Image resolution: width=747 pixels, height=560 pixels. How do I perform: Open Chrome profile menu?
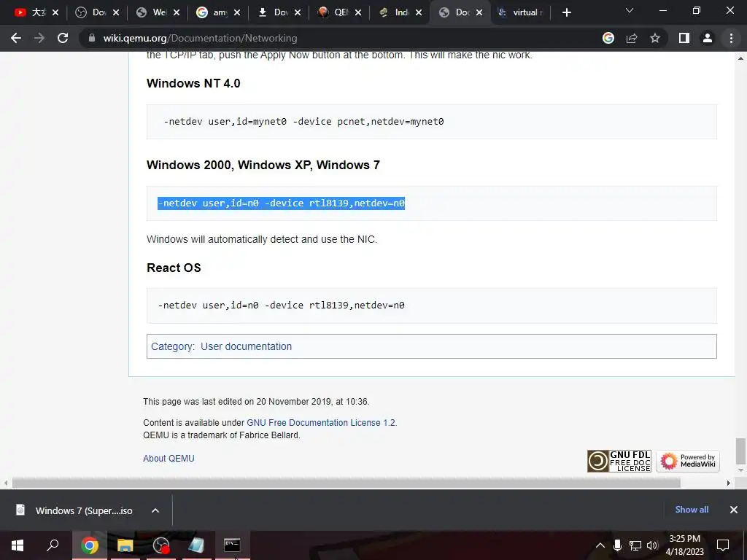click(708, 38)
